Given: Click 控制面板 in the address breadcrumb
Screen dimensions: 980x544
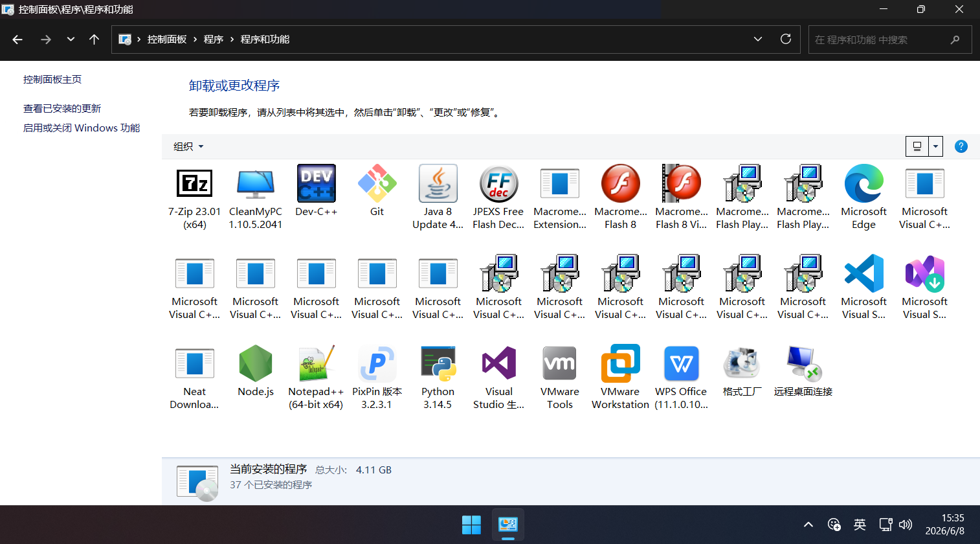Looking at the screenshot, I should point(167,40).
